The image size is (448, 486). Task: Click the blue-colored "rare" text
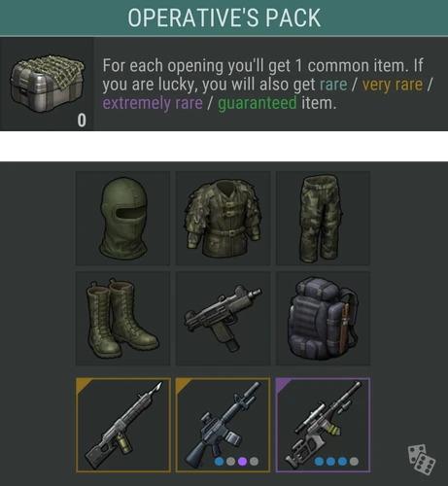pos(333,85)
